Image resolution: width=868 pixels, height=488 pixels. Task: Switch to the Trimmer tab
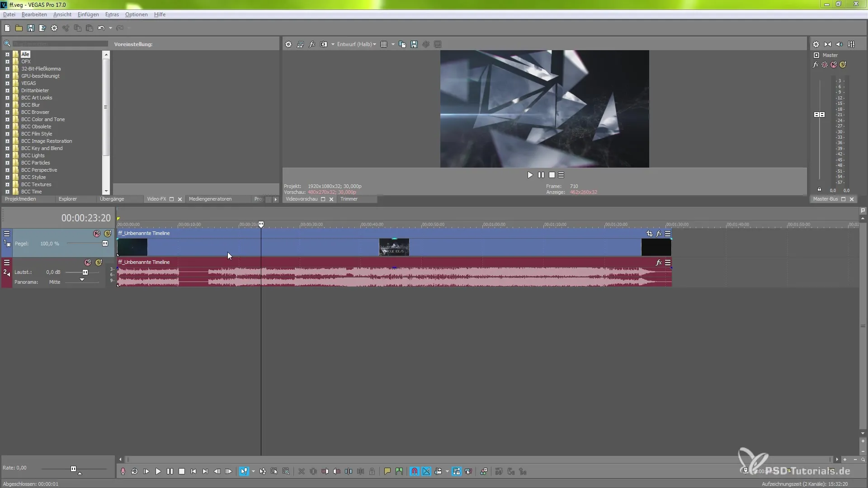[x=349, y=199]
